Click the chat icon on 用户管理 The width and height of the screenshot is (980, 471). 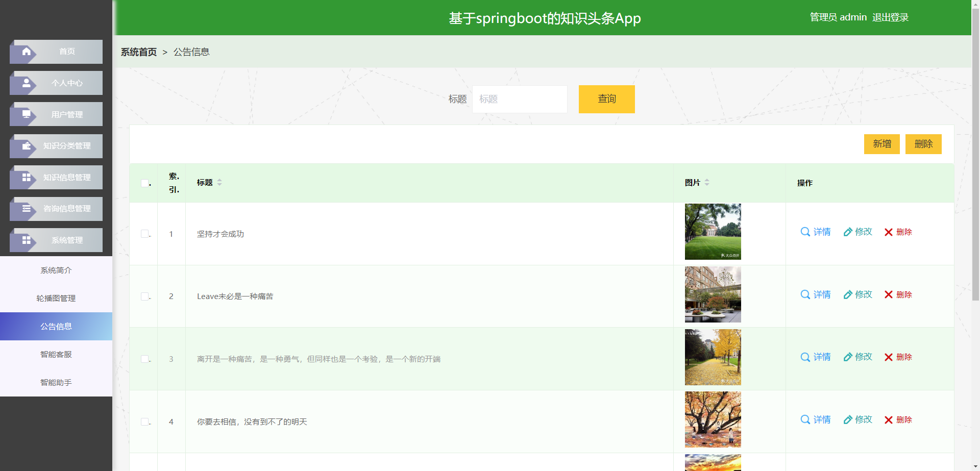tap(27, 114)
